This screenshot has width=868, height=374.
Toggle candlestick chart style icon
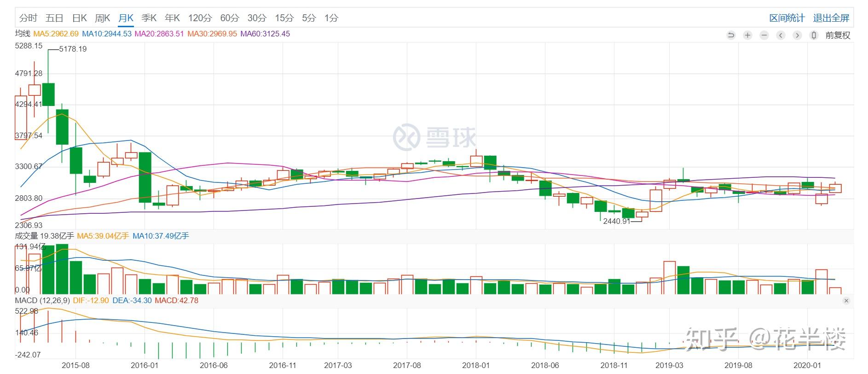tap(814, 35)
